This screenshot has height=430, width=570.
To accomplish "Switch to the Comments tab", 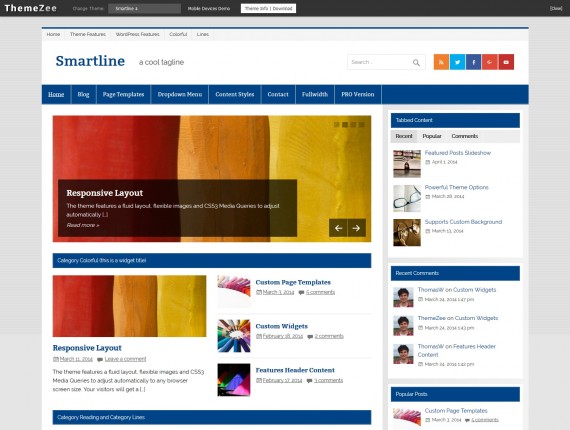I will tap(465, 136).
